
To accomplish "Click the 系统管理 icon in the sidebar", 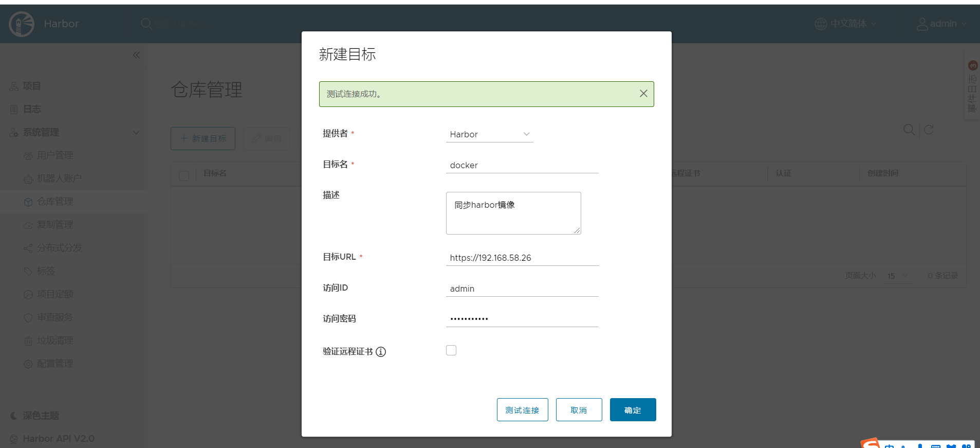I will coord(14,133).
